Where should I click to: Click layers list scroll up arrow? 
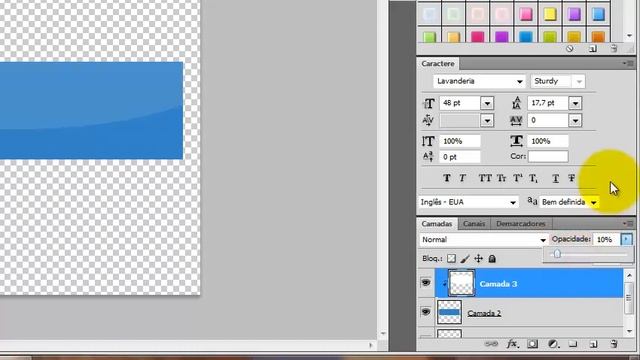[x=629, y=276]
